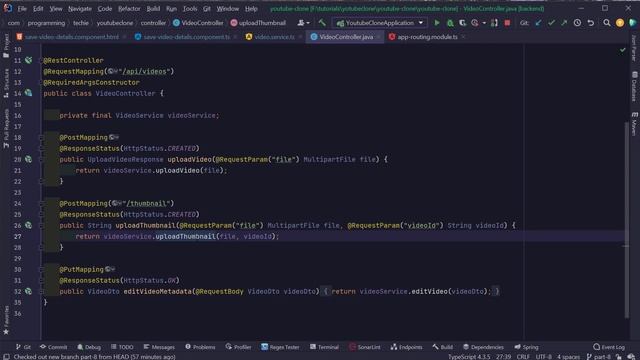Open URL mapping dropdown beside @PostMapping line 18
Screen dimensions: 640x360
pyautogui.click(x=114, y=138)
